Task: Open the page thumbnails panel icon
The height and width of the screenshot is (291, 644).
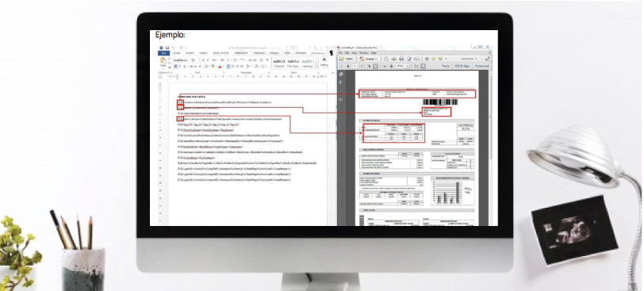Action: pos(341,75)
